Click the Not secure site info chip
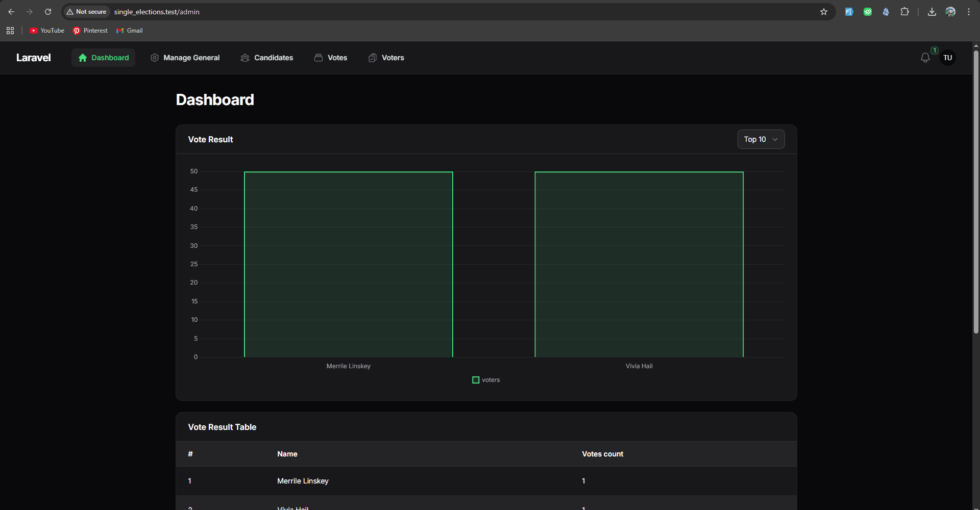980x510 pixels. (86, 12)
